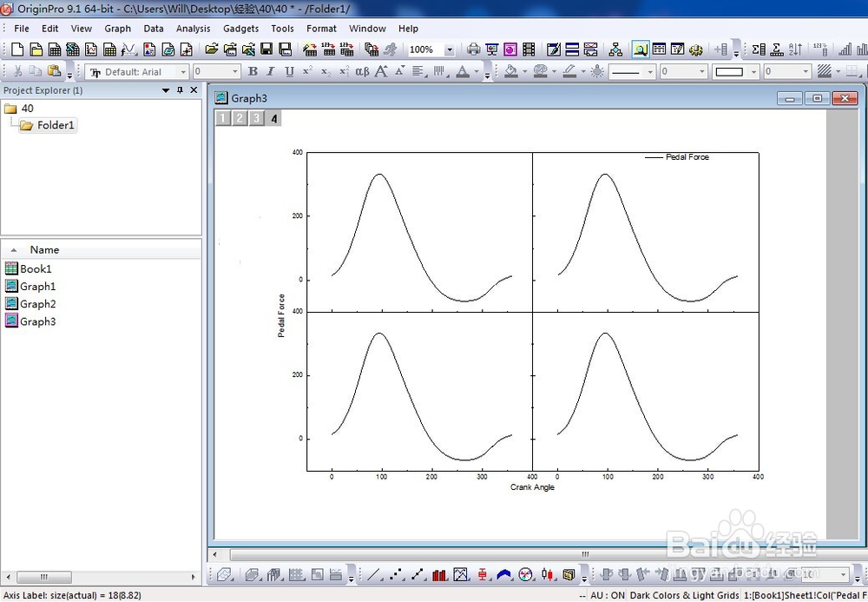This screenshot has width=868, height=602.
Task: Open the line width dropdown
Action: tap(702, 72)
